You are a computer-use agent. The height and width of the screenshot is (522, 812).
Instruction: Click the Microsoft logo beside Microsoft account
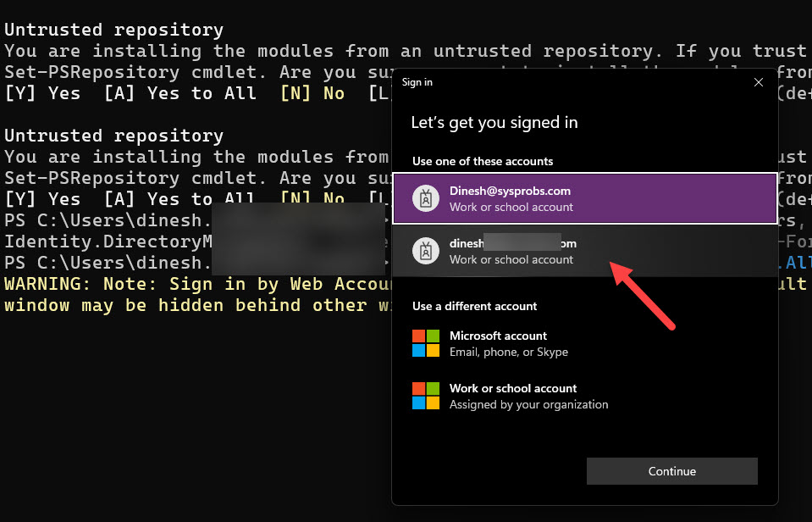(x=426, y=343)
